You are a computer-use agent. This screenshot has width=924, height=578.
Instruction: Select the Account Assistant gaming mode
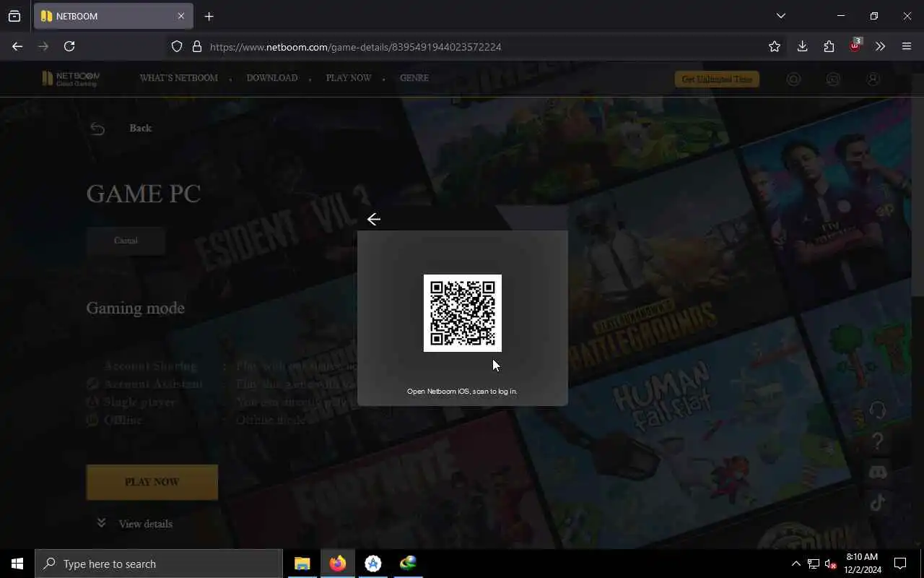pyautogui.click(x=153, y=384)
